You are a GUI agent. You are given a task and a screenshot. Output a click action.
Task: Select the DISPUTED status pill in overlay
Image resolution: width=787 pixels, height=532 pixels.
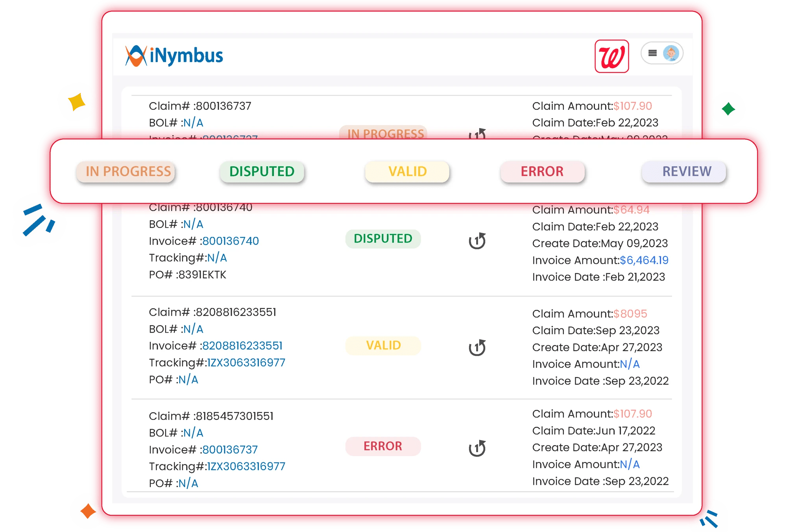262,171
